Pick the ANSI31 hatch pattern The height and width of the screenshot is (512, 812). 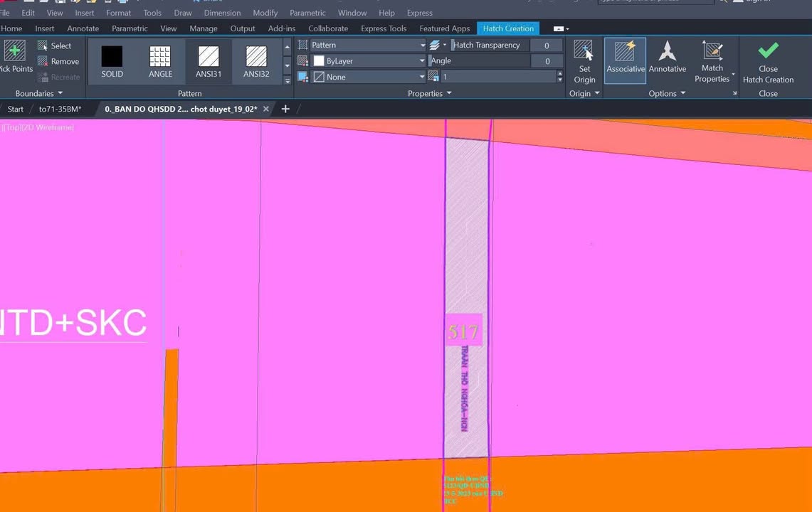coord(209,61)
